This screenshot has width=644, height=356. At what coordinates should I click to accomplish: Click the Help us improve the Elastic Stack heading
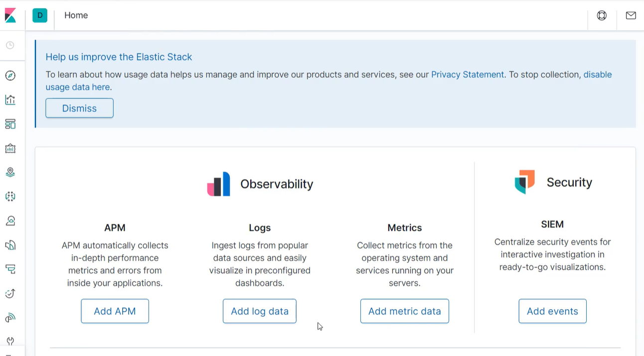click(x=119, y=57)
